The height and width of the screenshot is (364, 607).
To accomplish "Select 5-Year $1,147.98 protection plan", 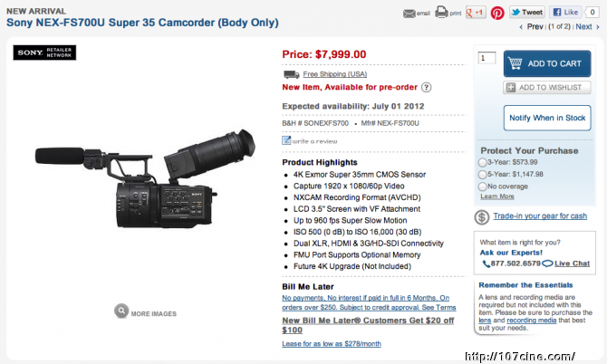I will point(482,175).
